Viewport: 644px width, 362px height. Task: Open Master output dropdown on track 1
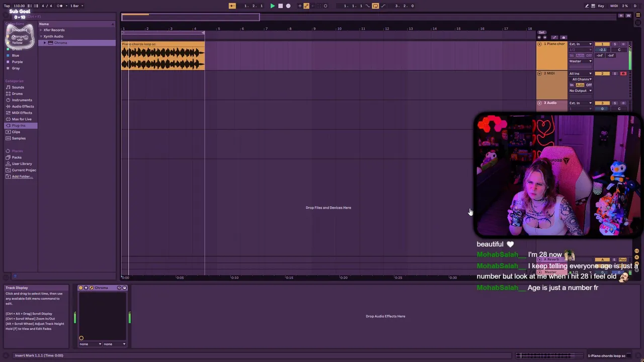(581, 61)
